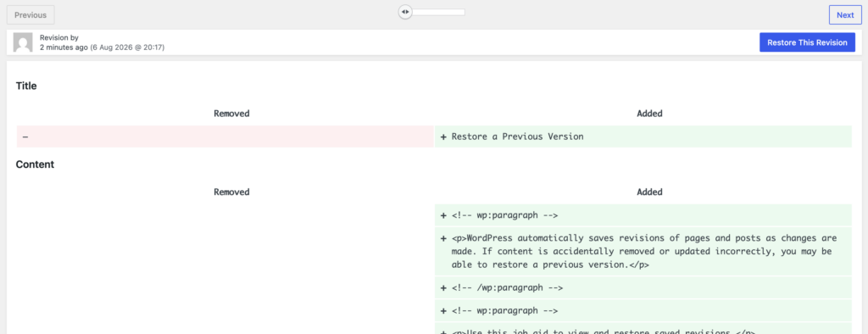Click the Previous revision button
The height and width of the screenshot is (334, 868).
pos(31,15)
